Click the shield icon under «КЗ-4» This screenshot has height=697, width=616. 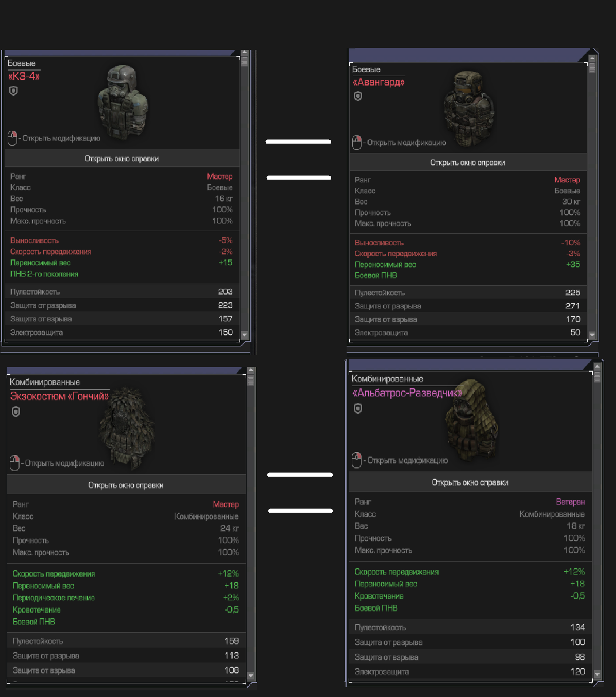click(13, 91)
